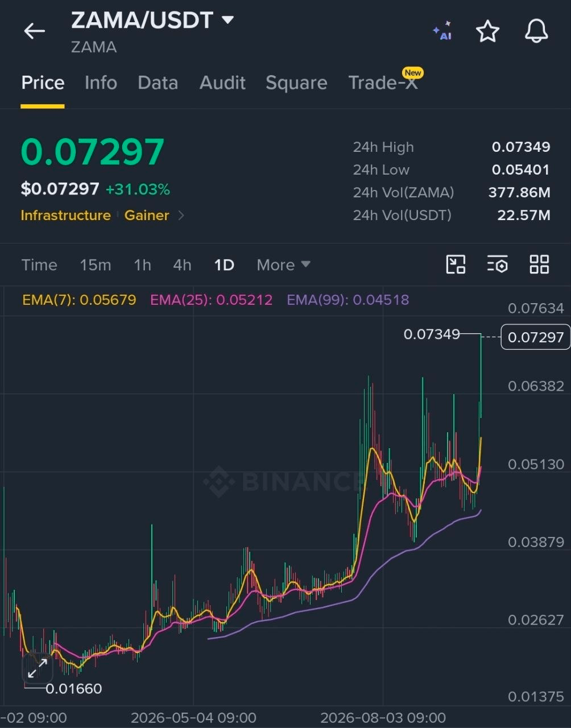Open the drawing tools chart icon
Viewport: 571px width, 728px height.
tap(456, 264)
